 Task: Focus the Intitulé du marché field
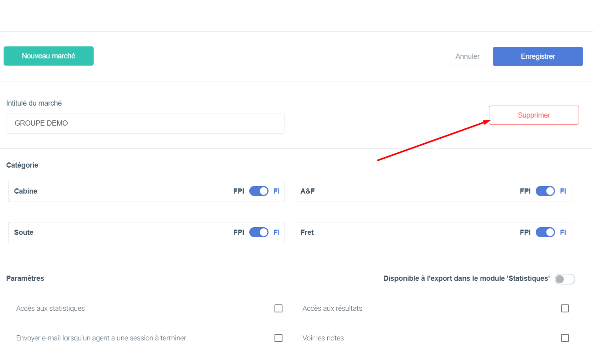point(145,124)
